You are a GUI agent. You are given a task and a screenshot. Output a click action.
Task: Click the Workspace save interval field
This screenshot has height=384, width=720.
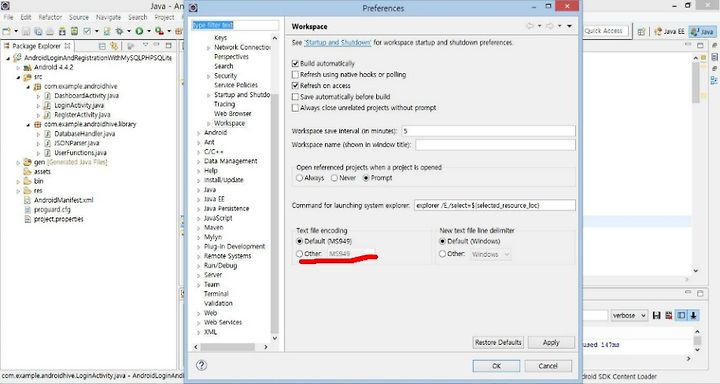(x=489, y=131)
